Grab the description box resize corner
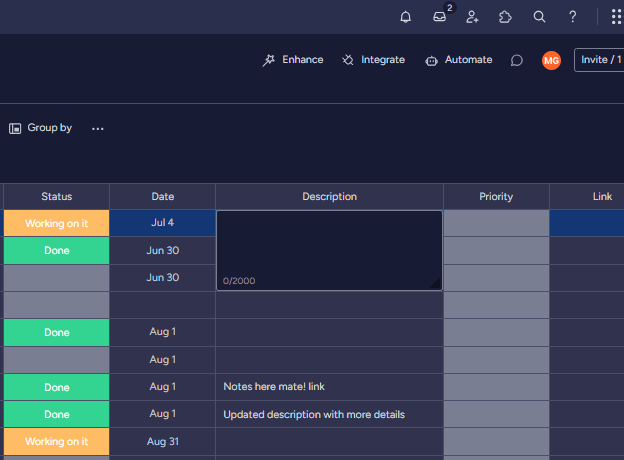The height and width of the screenshot is (460, 624). click(436, 283)
